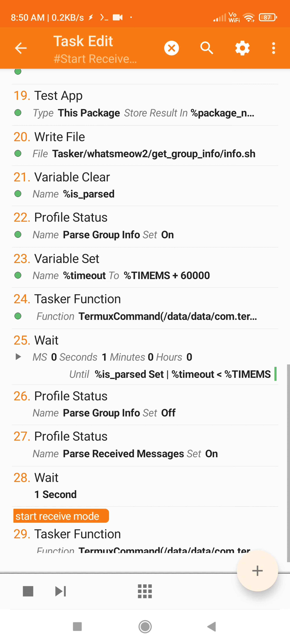The image size is (290, 644).
Task: Click green status dot of Test App action
Action: pyautogui.click(x=18, y=113)
